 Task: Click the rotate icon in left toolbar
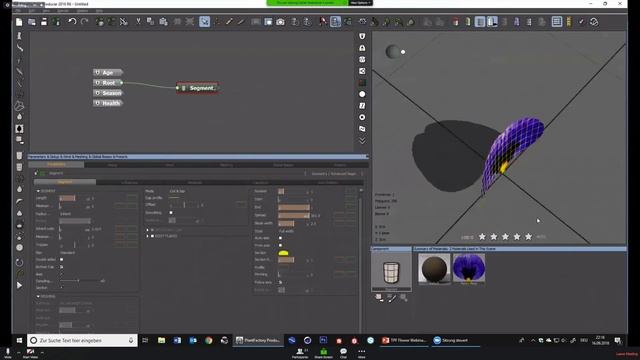19,262
